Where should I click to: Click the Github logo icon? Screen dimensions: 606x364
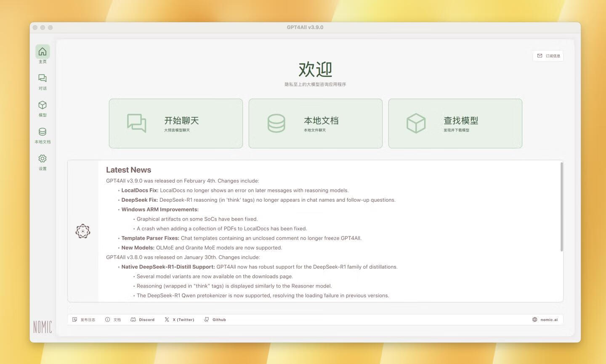click(x=207, y=320)
